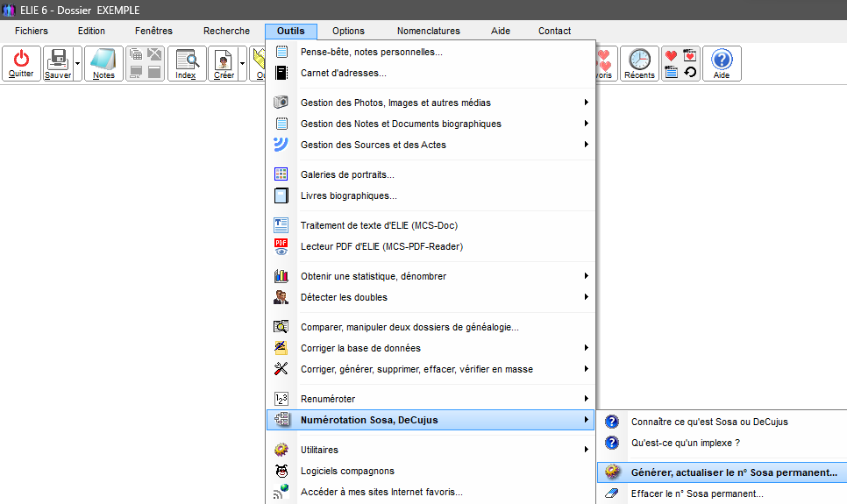847x504 pixels.
Task: Open the Notes notepad toolbar icon
Action: click(103, 60)
